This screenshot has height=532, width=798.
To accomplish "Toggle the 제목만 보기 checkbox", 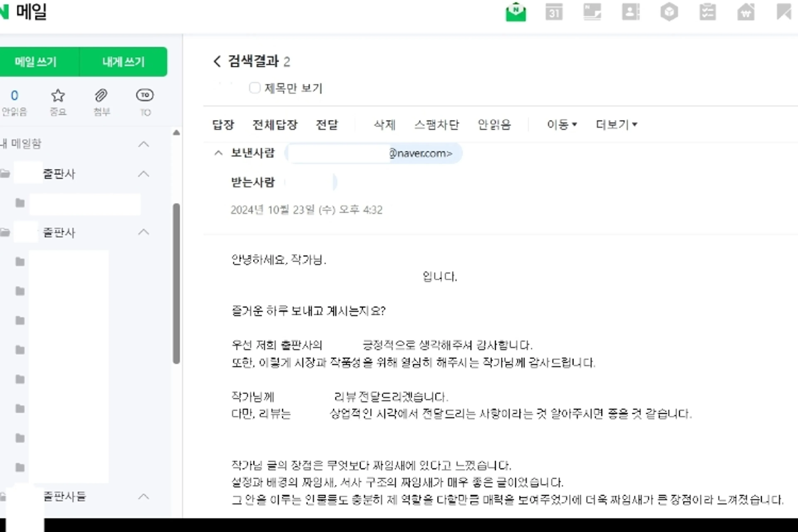I will [254, 88].
